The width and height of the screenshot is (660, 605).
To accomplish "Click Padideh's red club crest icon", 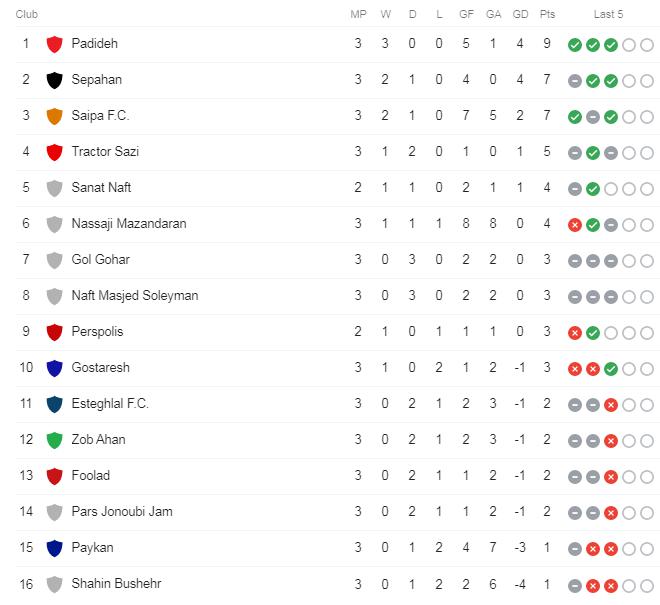I will [55, 44].
